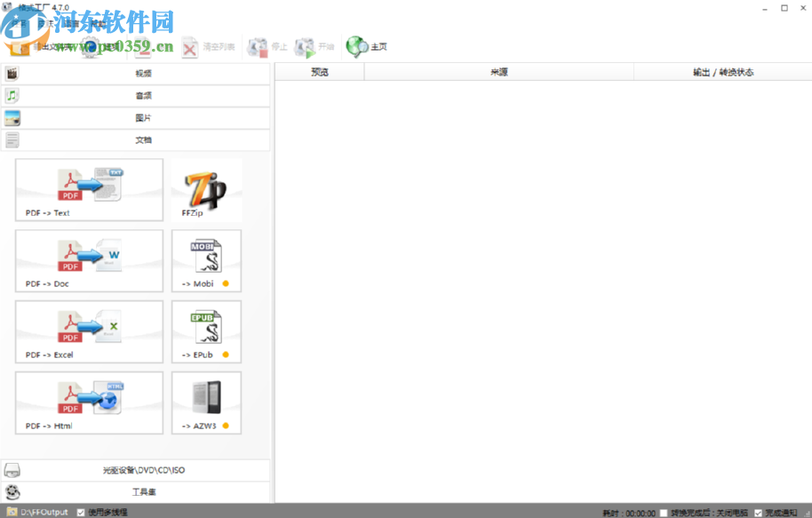Click 清空列表 to clear the list
This screenshot has height=518, width=812.
point(209,46)
